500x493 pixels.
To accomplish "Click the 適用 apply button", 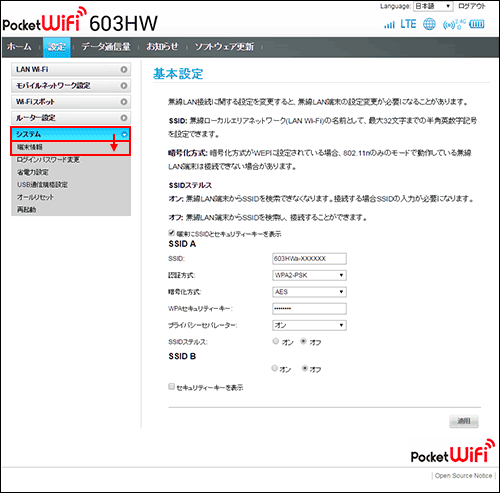I will pyautogui.click(x=464, y=421).
